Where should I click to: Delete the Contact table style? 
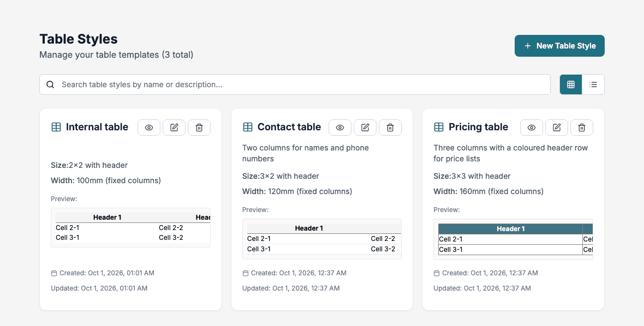pos(390,128)
